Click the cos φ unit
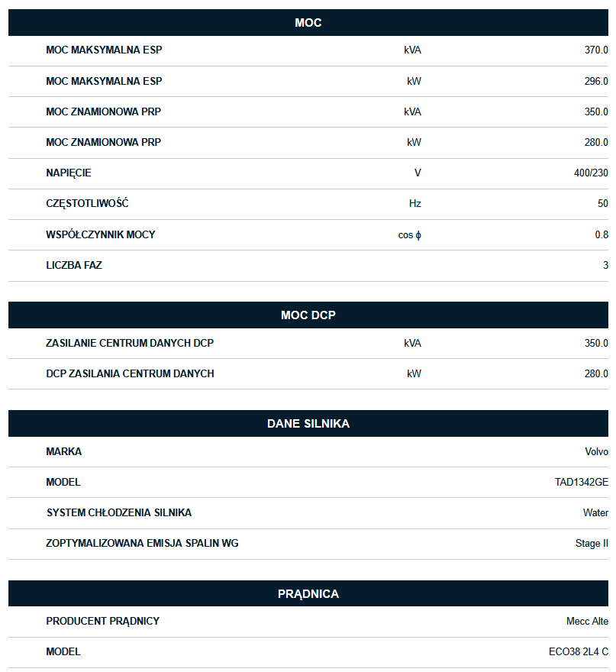The width and height of the screenshot is (616, 672). coord(409,234)
